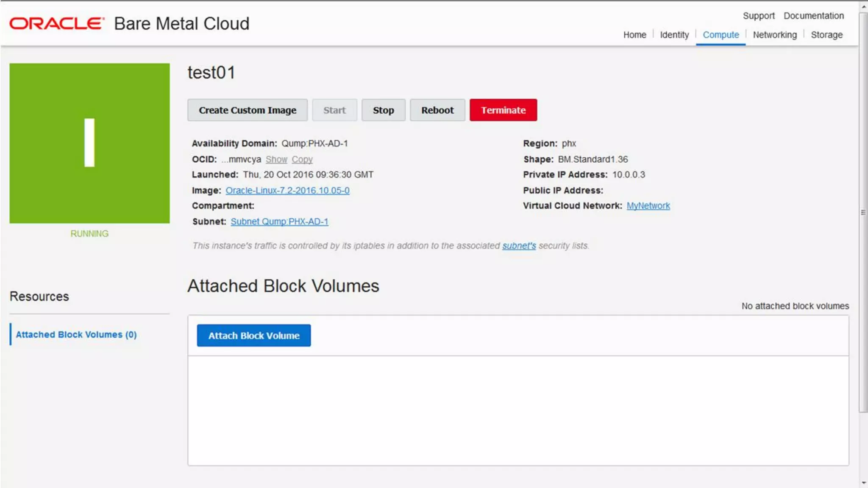Open the Support link

tap(758, 16)
